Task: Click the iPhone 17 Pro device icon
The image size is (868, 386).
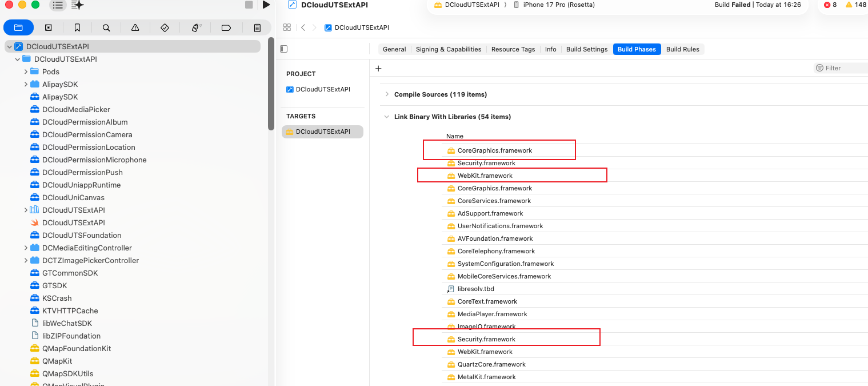Action: (x=517, y=5)
